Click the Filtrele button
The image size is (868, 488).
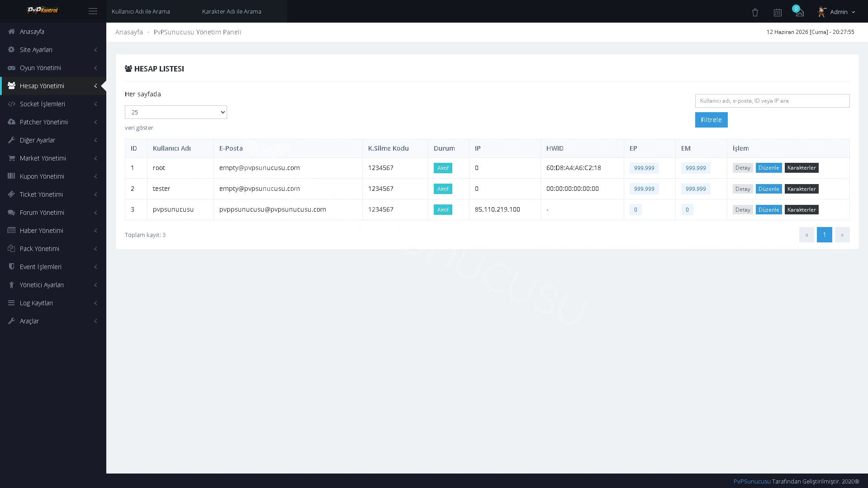[x=711, y=120]
